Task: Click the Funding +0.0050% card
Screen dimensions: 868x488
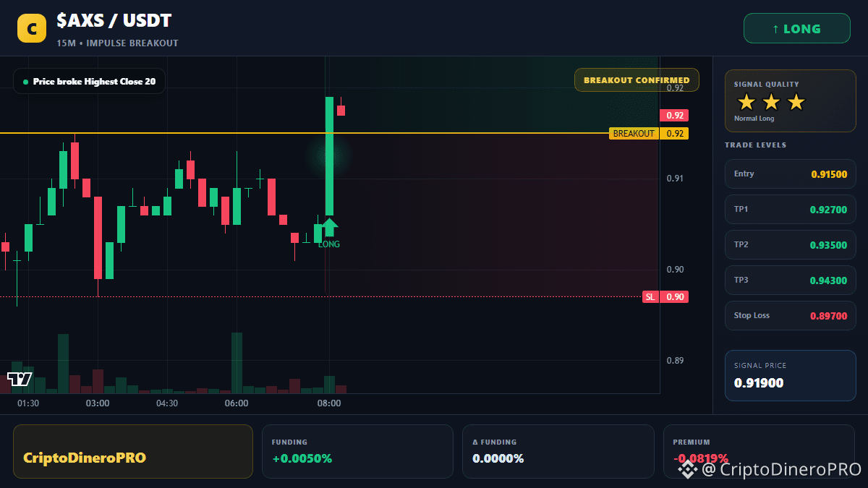Action: click(x=357, y=451)
